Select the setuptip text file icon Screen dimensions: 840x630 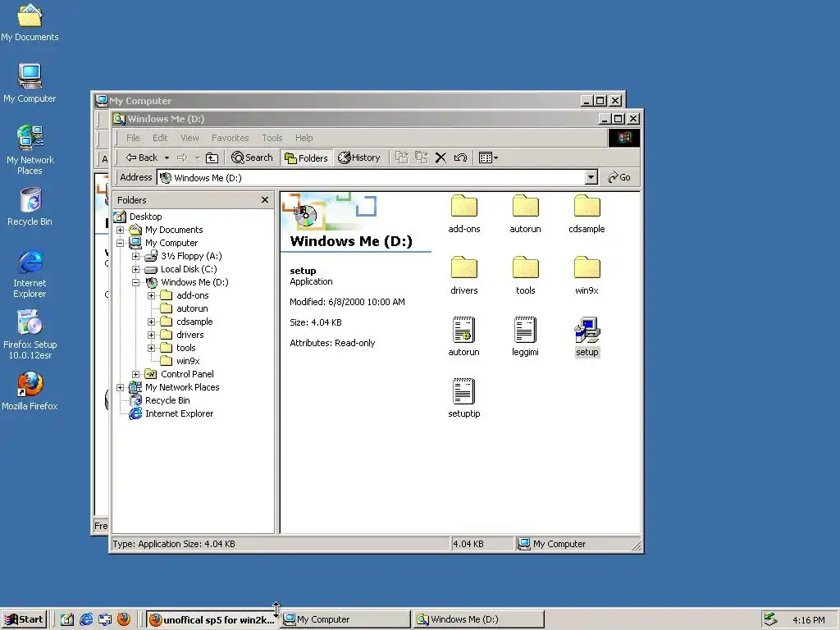tap(464, 391)
